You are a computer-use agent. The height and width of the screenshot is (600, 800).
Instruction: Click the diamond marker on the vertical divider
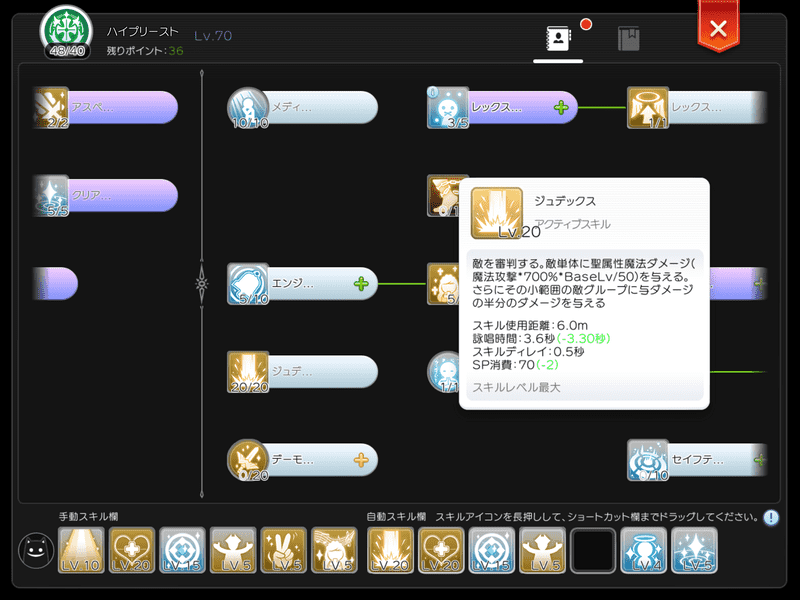(202, 284)
